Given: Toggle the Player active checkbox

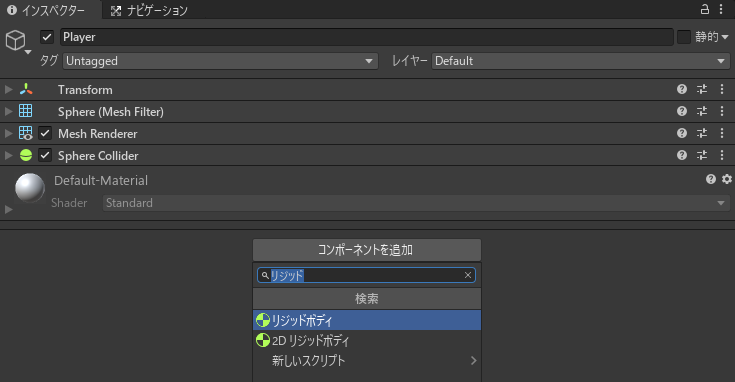Looking at the screenshot, I should point(47,37).
